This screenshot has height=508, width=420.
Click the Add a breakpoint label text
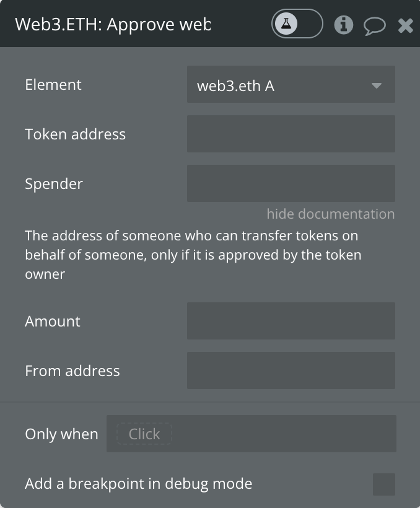pos(138,484)
